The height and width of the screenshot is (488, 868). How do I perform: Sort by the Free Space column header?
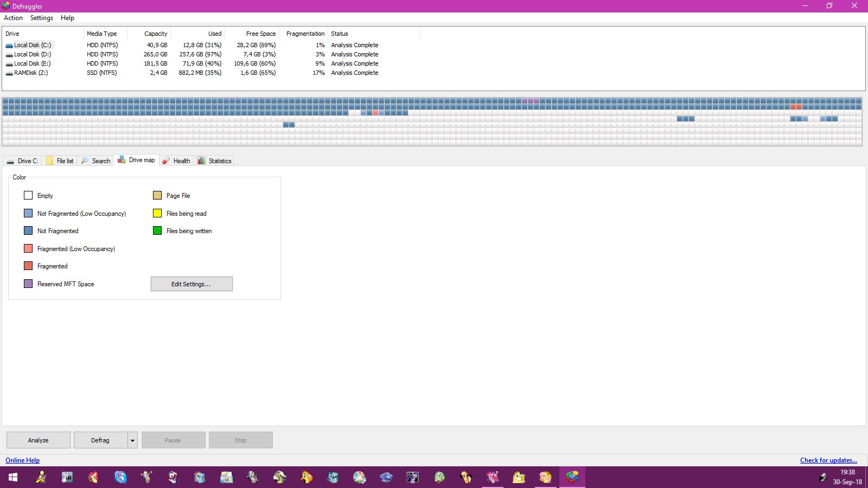pos(252,34)
